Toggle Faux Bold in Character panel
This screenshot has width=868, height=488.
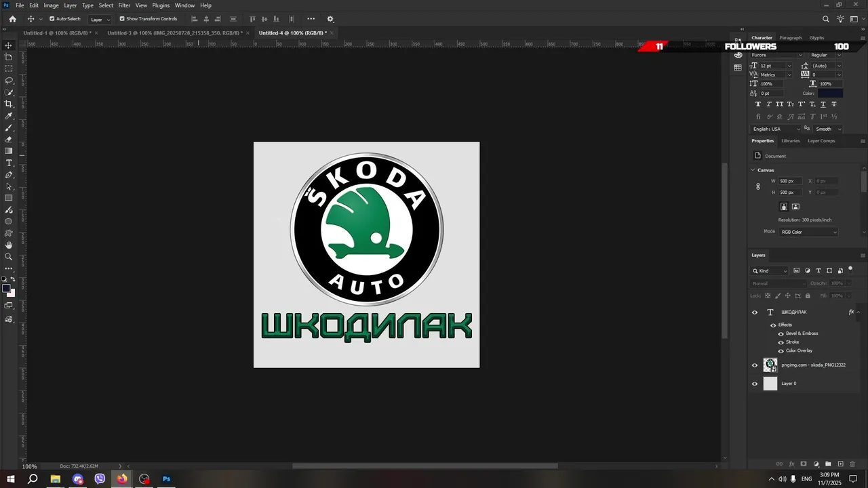click(x=758, y=104)
